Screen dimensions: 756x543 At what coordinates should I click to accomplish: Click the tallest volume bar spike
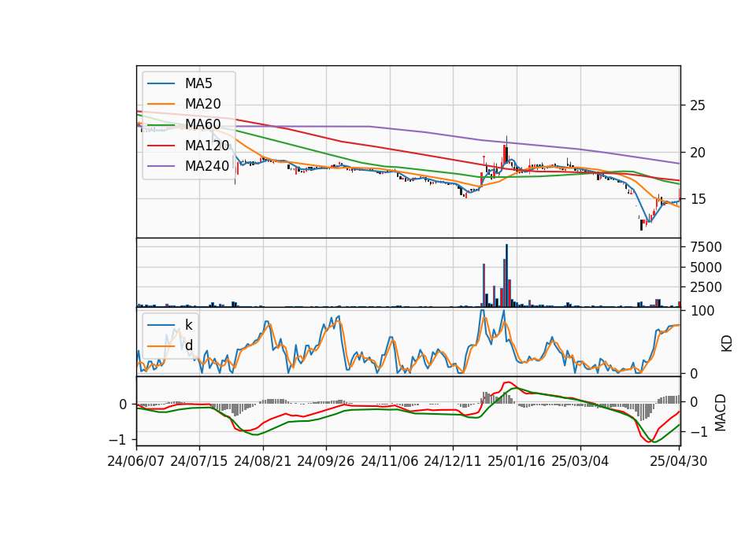click(x=506, y=275)
